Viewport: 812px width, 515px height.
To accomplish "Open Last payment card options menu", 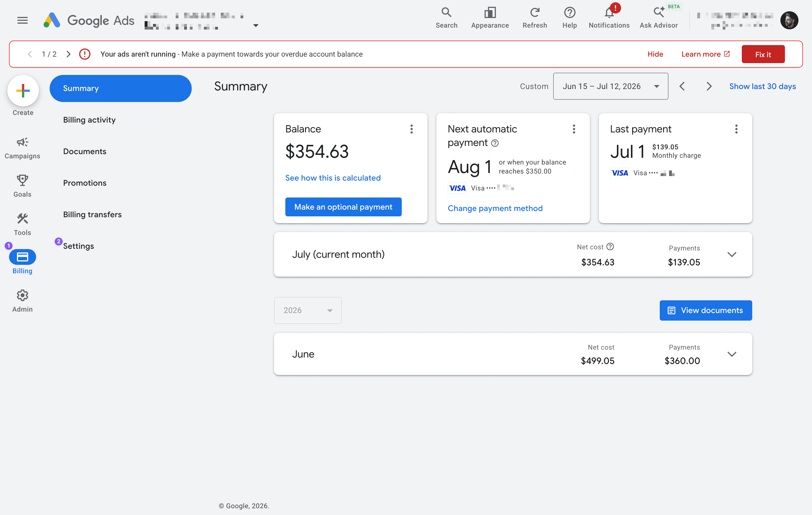I will point(736,129).
